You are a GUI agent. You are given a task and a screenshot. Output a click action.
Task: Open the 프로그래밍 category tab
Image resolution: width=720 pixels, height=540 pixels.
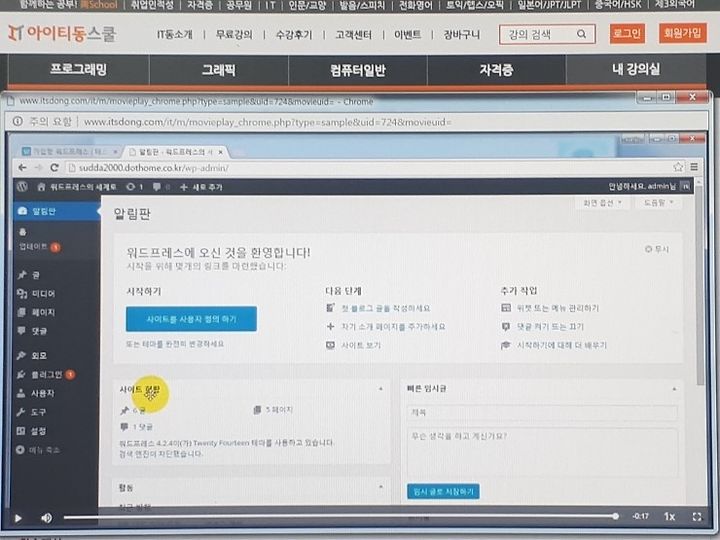pyautogui.click(x=78, y=69)
